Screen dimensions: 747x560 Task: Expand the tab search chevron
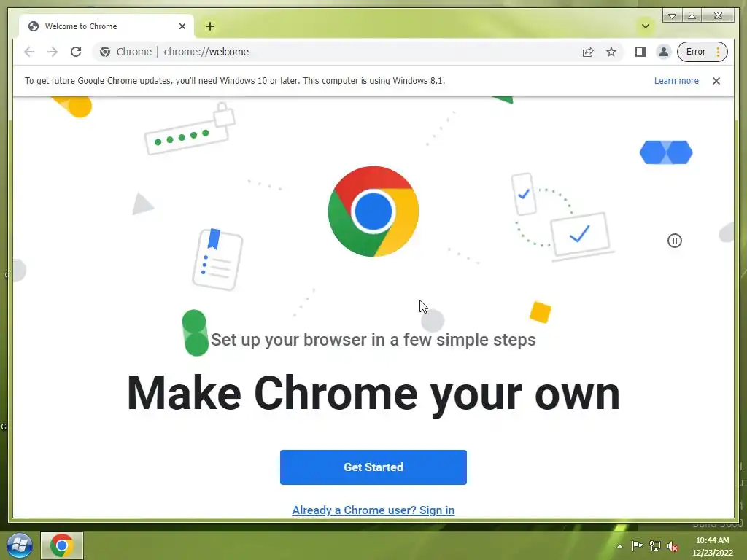click(x=646, y=26)
